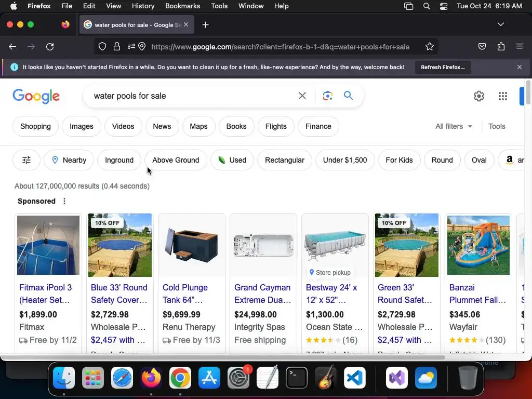Open the Grand Cayman Extreme Dual link
The image size is (532, 399).
click(262, 294)
